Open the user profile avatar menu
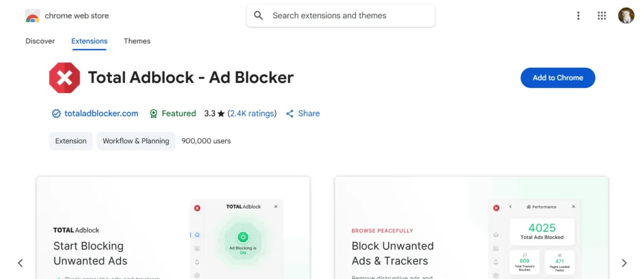644x279 pixels. 626,16
